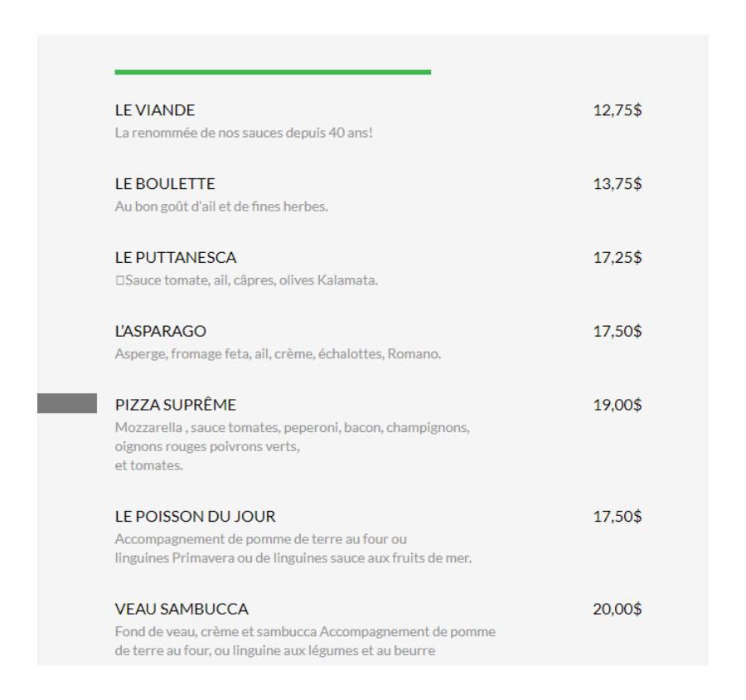
Task: Select the PIZZA SUPRÊME heading
Action: tap(176, 405)
